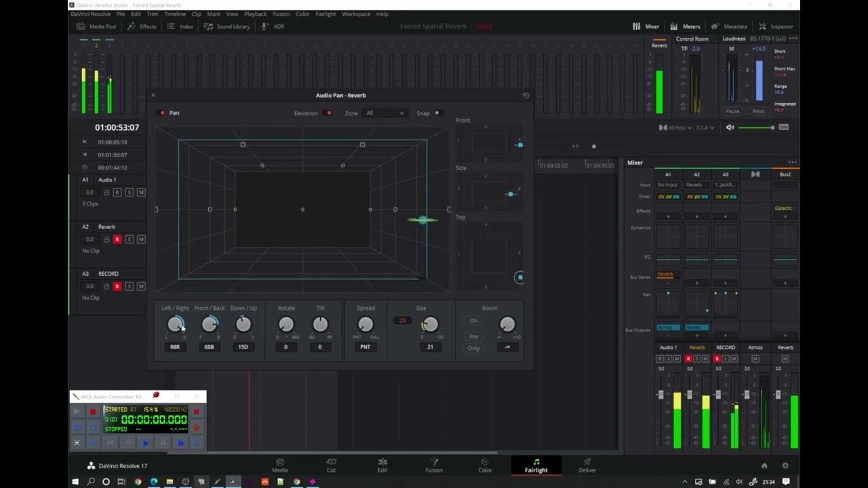Screen dimensions: 868x488
Task: Open project settings gear icon
Action: [x=785, y=466]
